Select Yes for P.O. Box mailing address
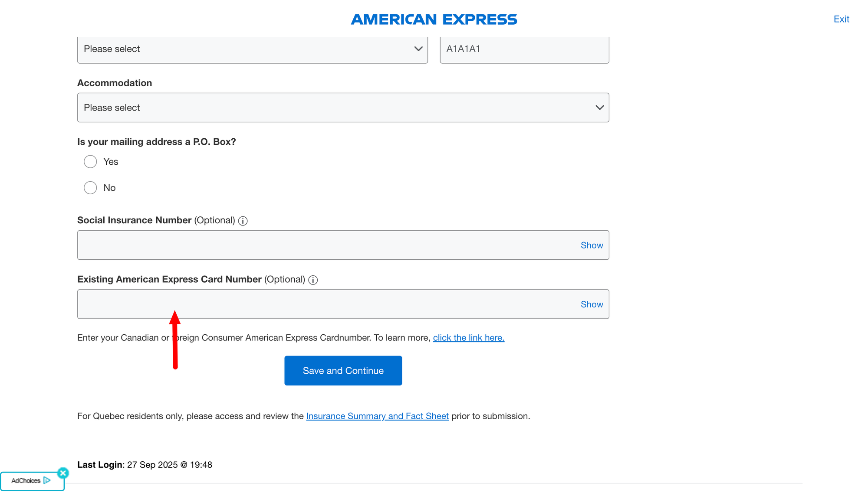 click(x=90, y=162)
